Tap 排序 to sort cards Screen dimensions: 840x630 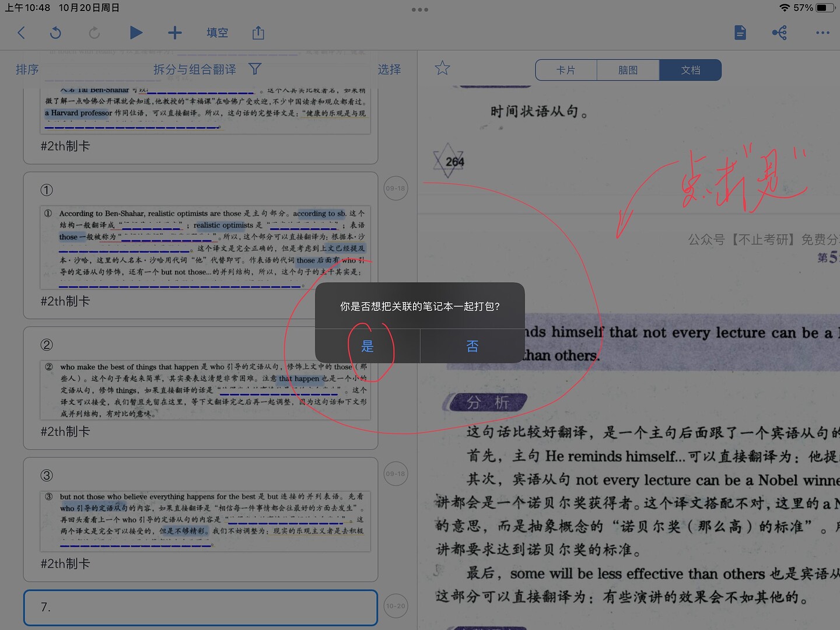(x=27, y=69)
